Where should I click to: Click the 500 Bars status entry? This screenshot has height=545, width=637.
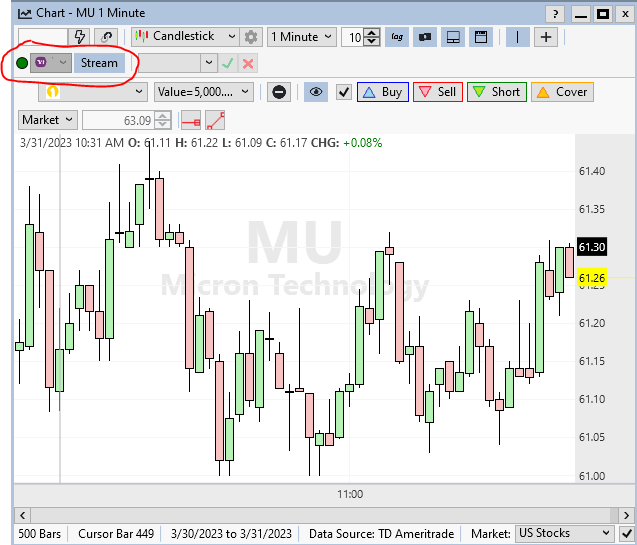40,533
